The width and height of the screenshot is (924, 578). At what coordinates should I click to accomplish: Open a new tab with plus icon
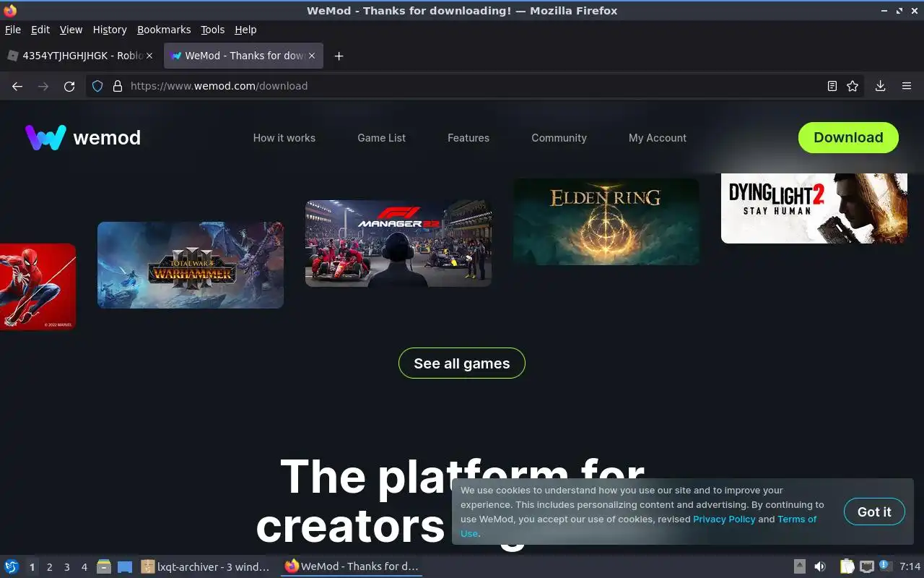[339, 56]
